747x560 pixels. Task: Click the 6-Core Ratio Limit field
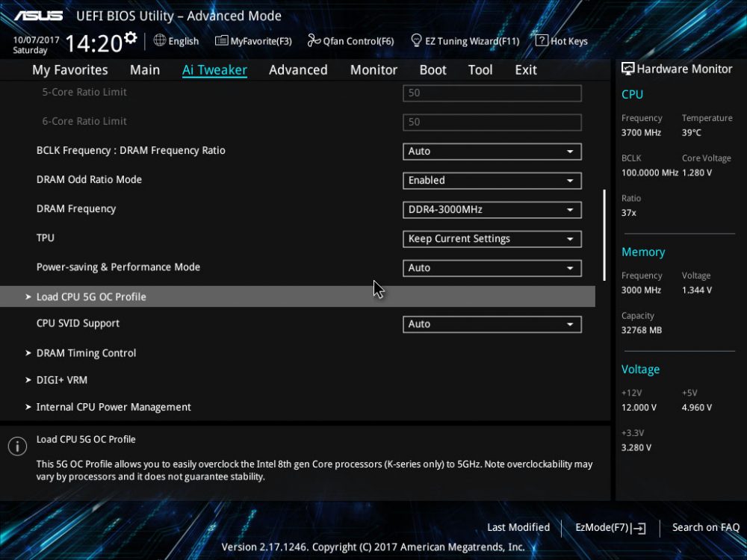[x=492, y=122]
